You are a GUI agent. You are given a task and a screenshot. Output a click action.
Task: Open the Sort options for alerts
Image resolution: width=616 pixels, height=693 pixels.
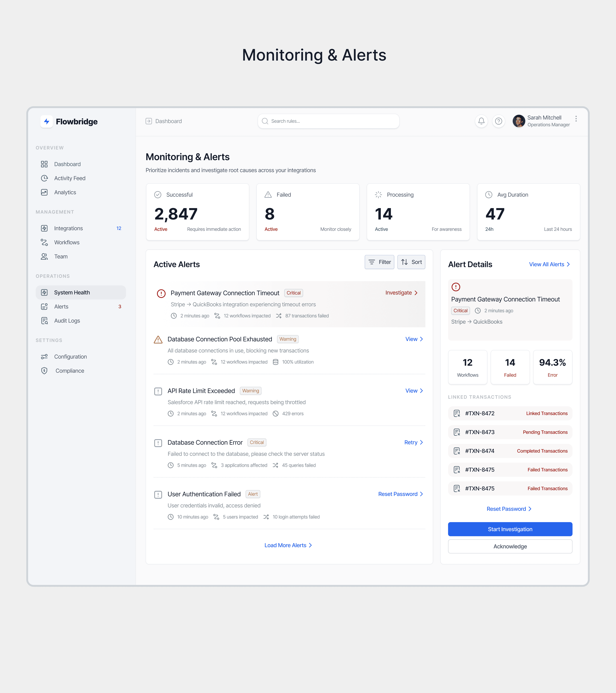coord(411,262)
